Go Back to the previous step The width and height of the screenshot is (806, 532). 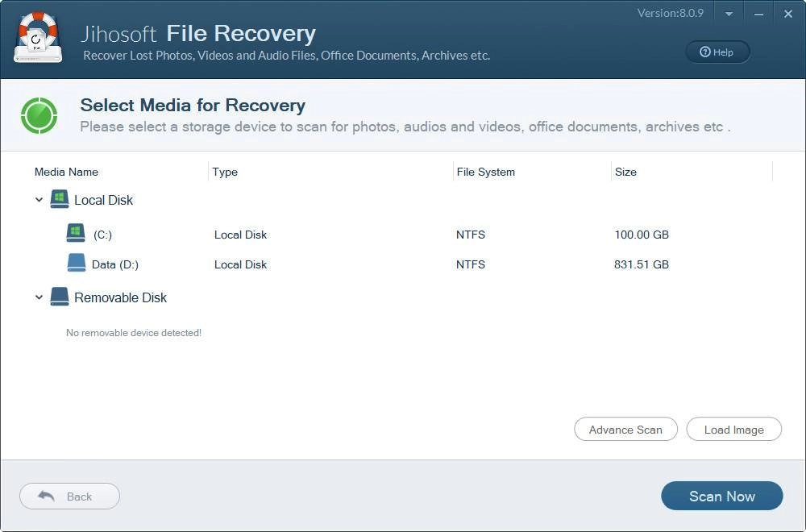point(69,496)
